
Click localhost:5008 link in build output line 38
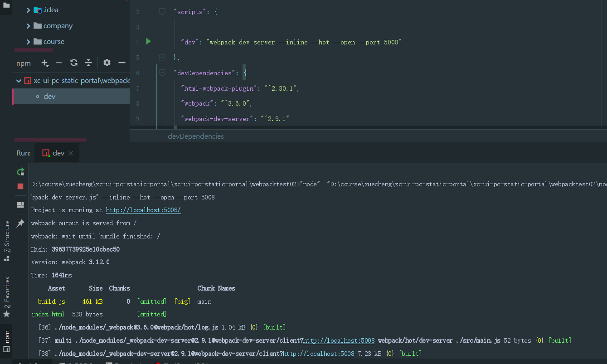coord(318,353)
